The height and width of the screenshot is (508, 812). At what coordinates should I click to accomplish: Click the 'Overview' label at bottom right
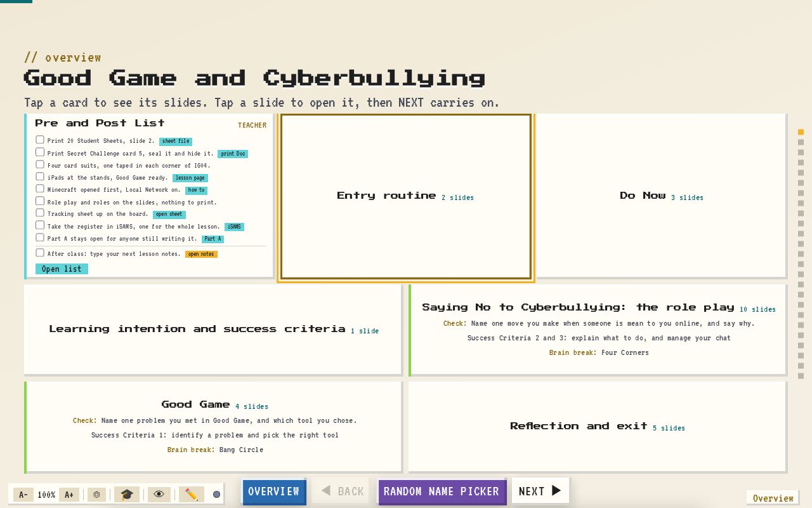click(x=773, y=498)
